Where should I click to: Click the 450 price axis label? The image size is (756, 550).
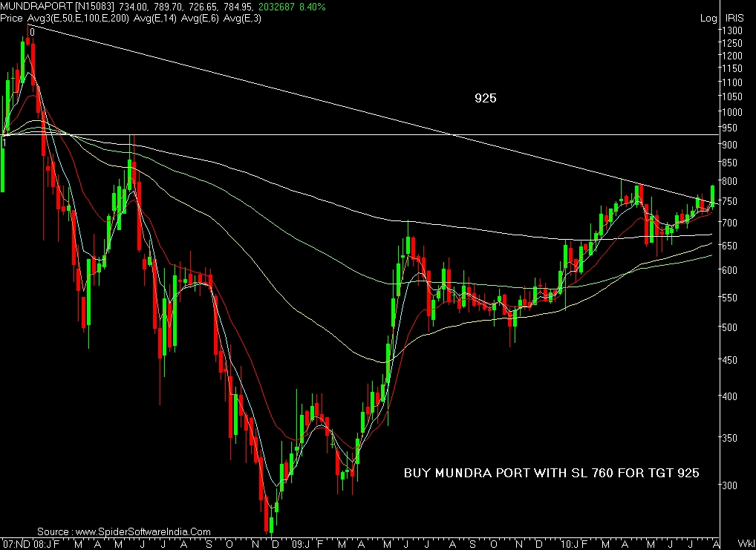[730, 360]
